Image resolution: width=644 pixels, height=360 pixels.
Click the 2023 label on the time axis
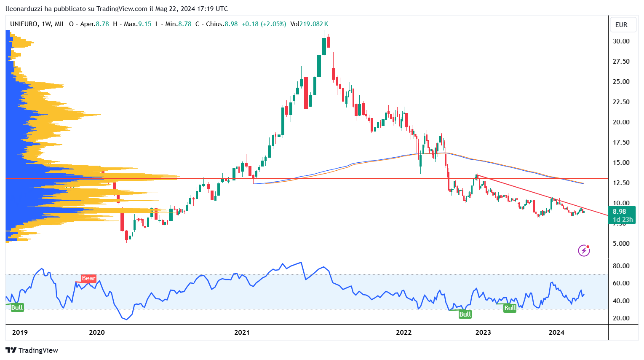pos(483,333)
